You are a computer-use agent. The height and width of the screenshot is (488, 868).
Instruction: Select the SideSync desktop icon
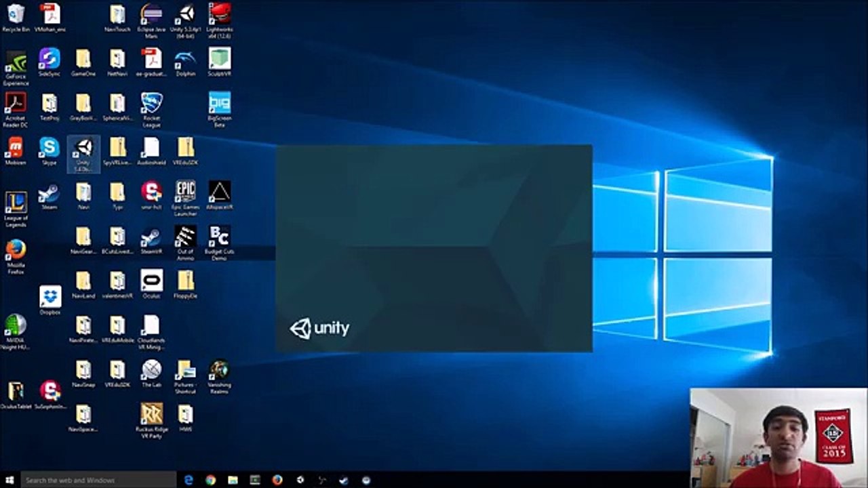click(x=50, y=62)
